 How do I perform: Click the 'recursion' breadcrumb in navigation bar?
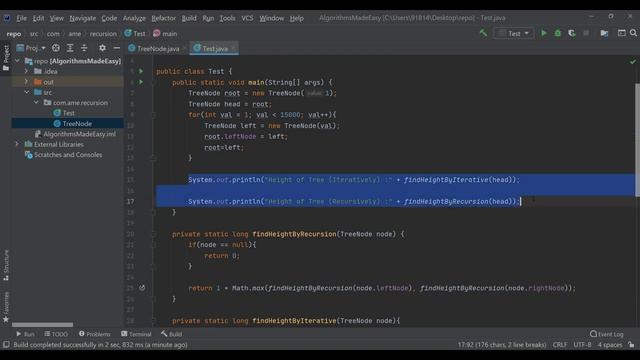click(103, 33)
